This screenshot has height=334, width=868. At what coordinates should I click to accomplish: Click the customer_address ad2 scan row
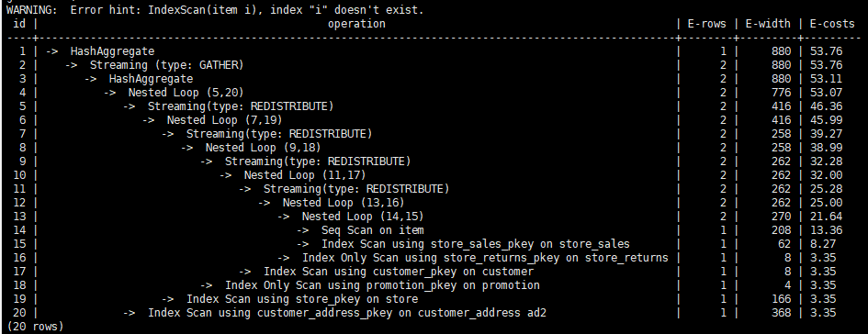pos(434,313)
